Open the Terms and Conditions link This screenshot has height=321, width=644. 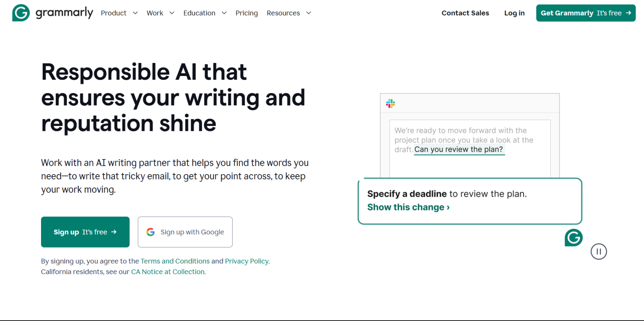tap(175, 261)
